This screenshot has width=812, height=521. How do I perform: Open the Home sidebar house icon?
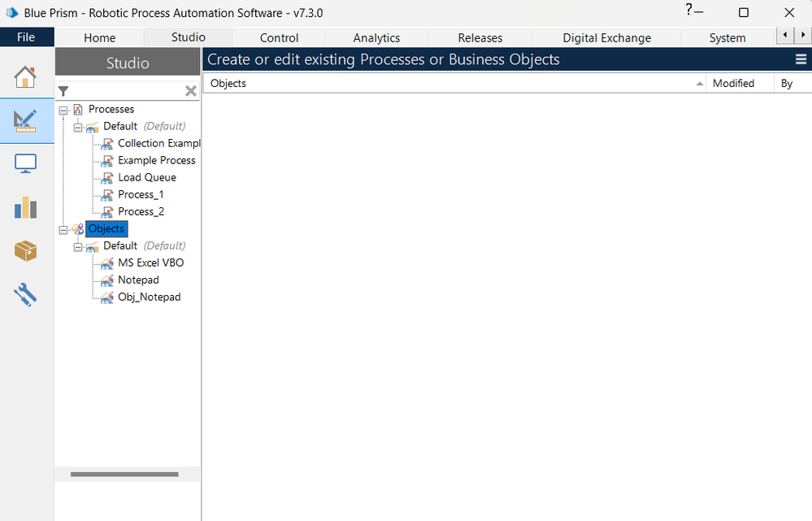click(x=25, y=77)
